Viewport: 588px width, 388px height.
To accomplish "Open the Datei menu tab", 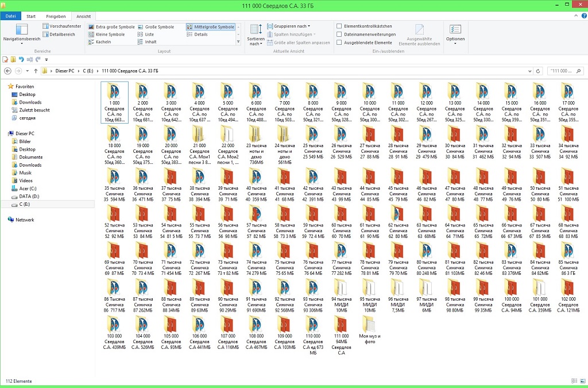I will click(x=10, y=17).
